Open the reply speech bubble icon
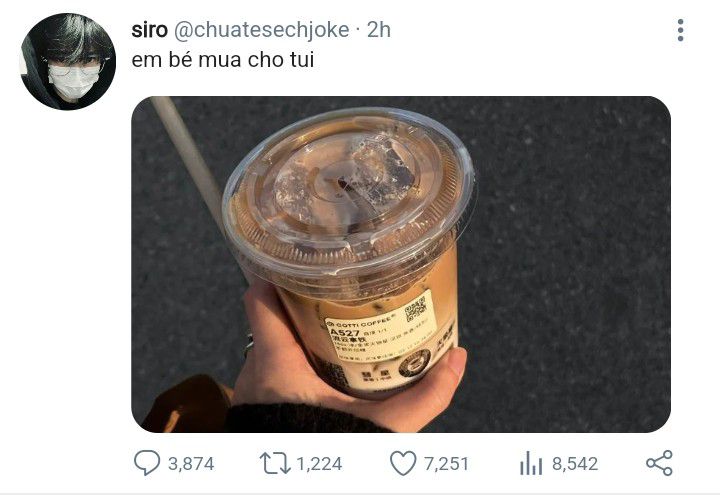This screenshot has height=497, width=720. tap(147, 463)
